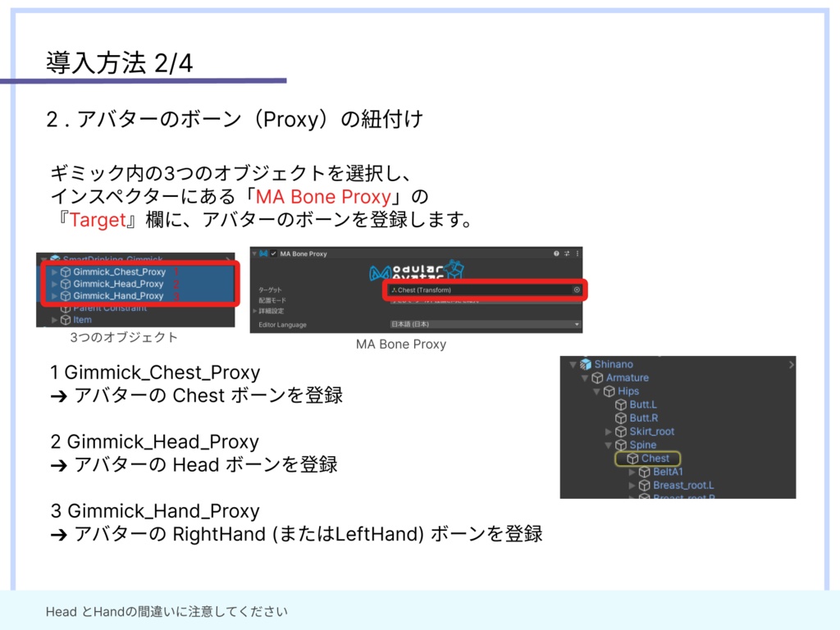Open the object picker circle for ターゲット field
Screen dimensions: 840x630
click(x=577, y=290)
